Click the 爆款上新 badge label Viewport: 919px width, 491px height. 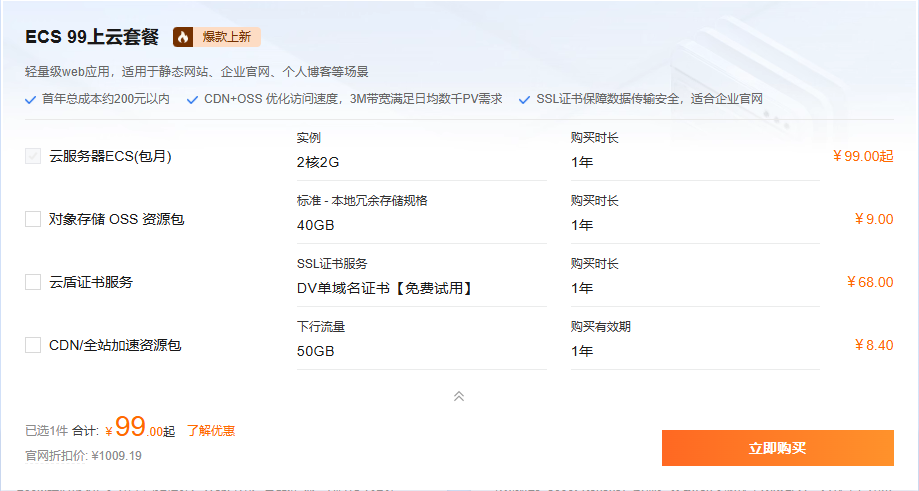[226, 37]
